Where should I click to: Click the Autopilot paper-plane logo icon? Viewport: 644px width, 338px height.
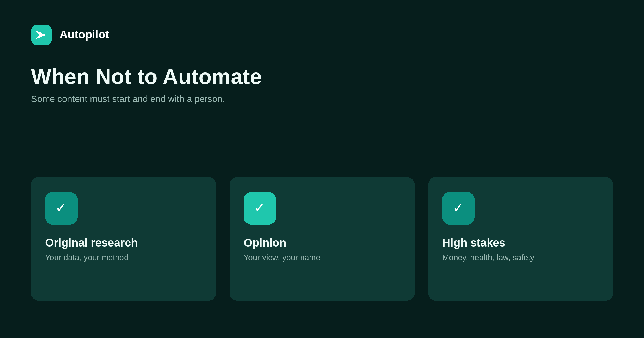(x=41, y=35)
